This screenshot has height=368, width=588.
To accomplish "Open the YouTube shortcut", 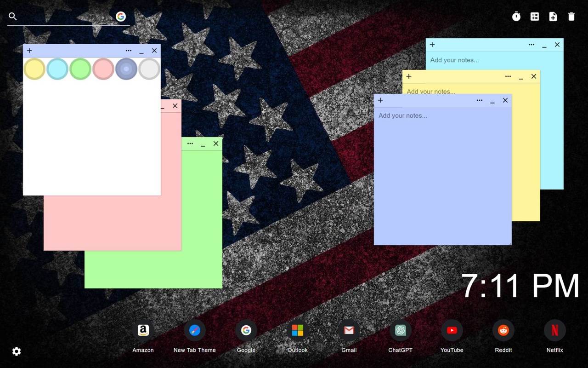I will 452,330.
